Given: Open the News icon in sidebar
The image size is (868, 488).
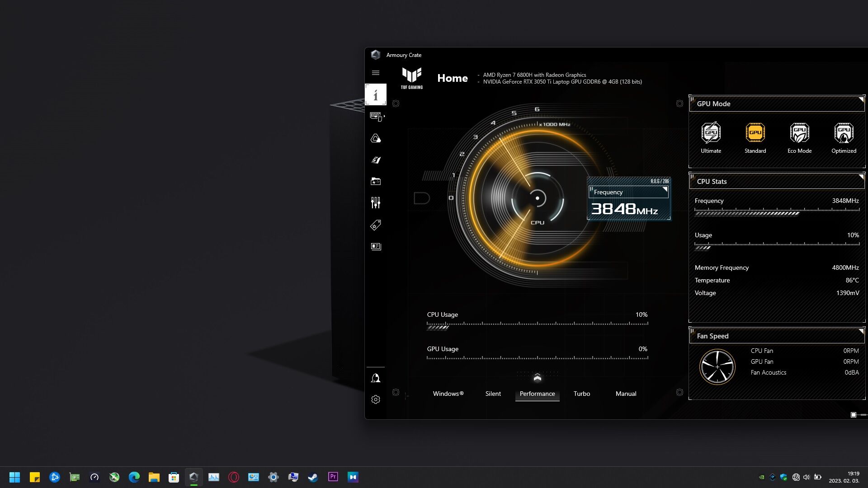Looking at the screenshot, I should coord(376,246).
